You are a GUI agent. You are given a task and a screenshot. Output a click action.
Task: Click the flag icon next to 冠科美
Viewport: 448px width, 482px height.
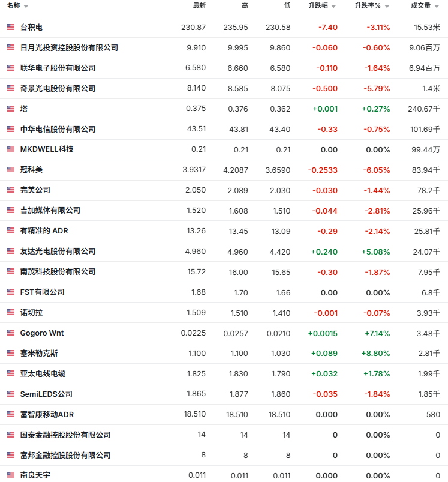[11, 169]
